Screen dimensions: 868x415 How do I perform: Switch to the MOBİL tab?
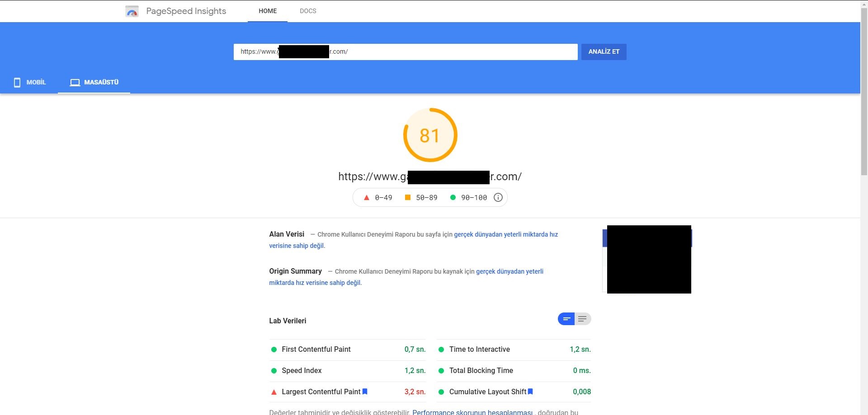tap(29, 82)
